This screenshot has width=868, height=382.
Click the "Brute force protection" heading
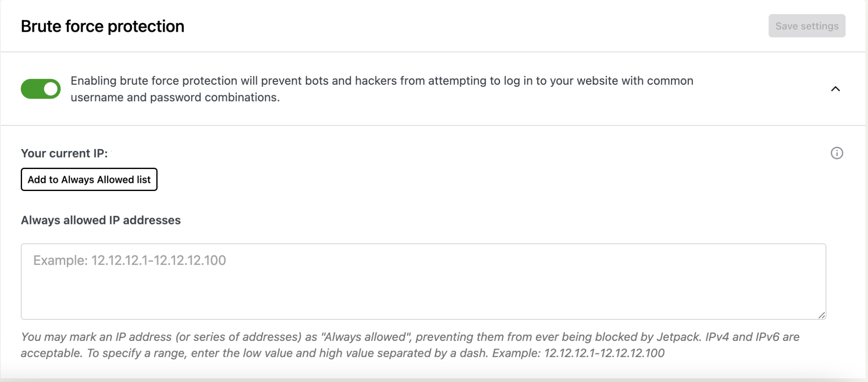(x=102, y=26)
